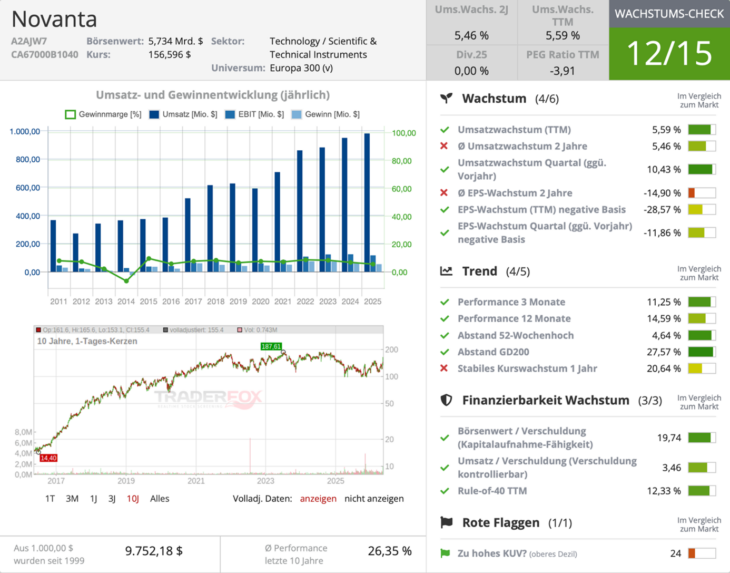Toggle Gewinnmarge [%] legend series
This screenshot has height=573, width=730.
coord(103,114)
